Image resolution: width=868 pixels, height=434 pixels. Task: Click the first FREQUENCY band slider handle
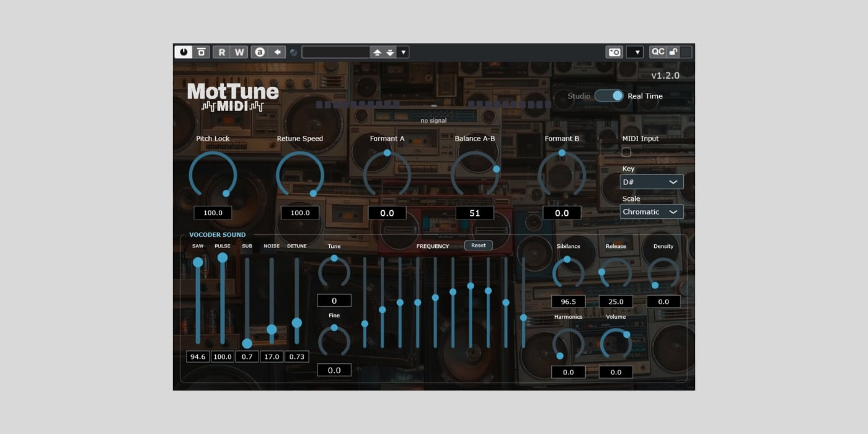(365, 324)
